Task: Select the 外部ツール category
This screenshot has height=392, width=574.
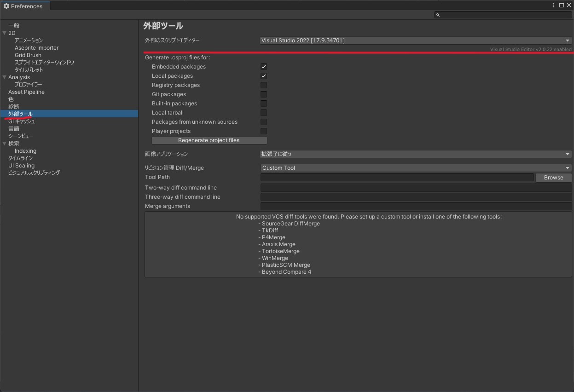Action: 20,114
